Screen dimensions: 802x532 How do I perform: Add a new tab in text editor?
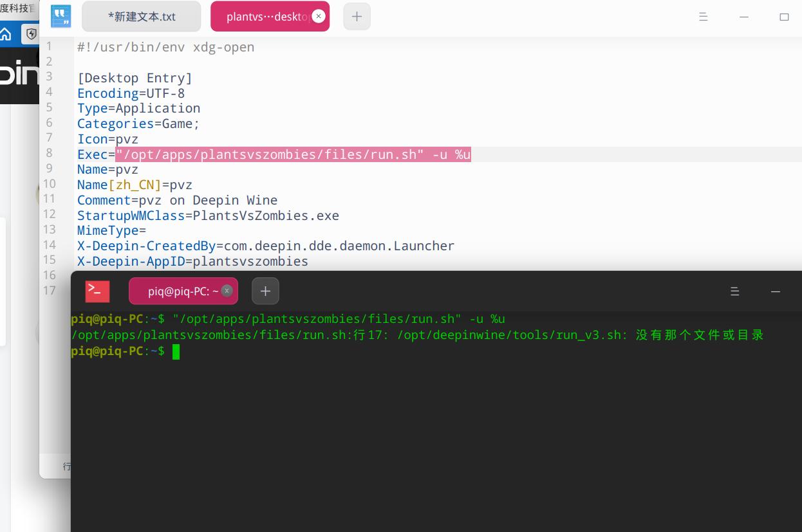click(x=357, y=16)
